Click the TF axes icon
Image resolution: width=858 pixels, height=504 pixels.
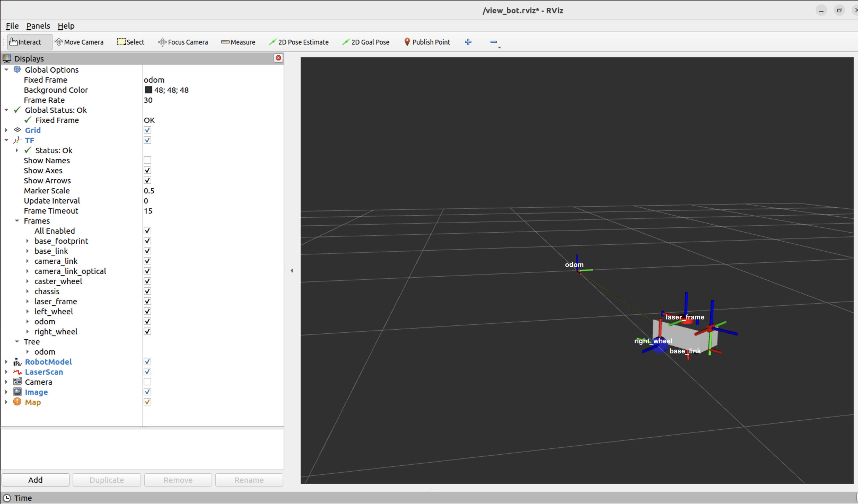click(17, 140)
